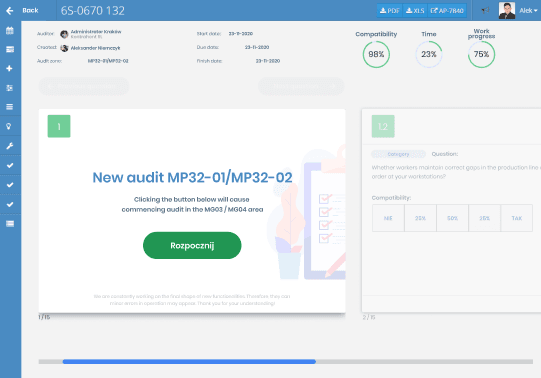Click audit zone value MP32-01/MP32-02

[x=108, y=61]
